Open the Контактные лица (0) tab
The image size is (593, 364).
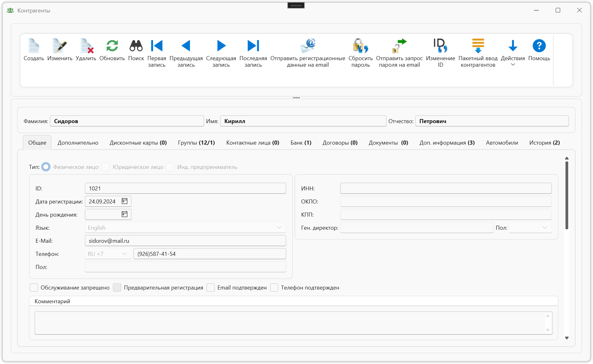click(x=253, y=142)
